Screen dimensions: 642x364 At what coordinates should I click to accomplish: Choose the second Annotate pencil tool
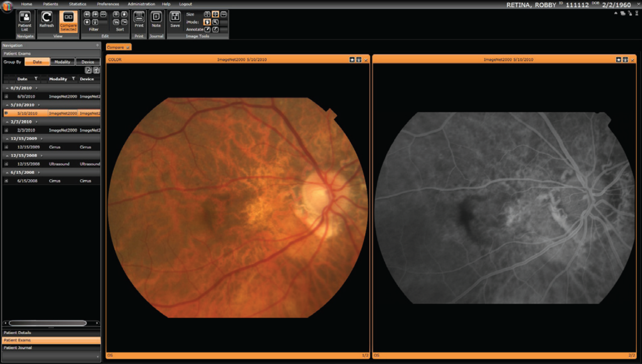pos(215,29)
